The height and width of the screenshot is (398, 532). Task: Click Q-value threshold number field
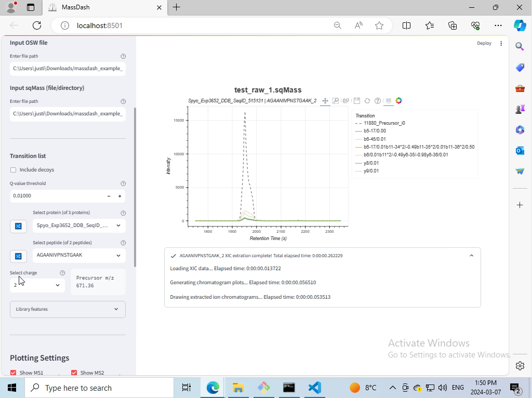[x=57, y=196]
